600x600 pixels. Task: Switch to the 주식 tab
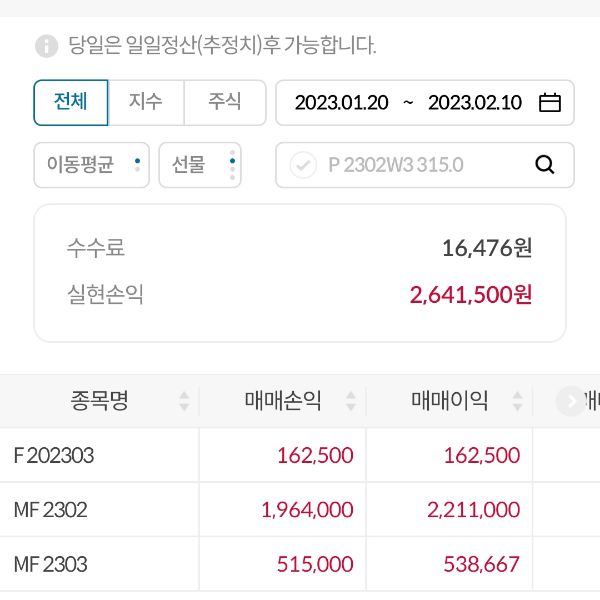click(225, 102)
